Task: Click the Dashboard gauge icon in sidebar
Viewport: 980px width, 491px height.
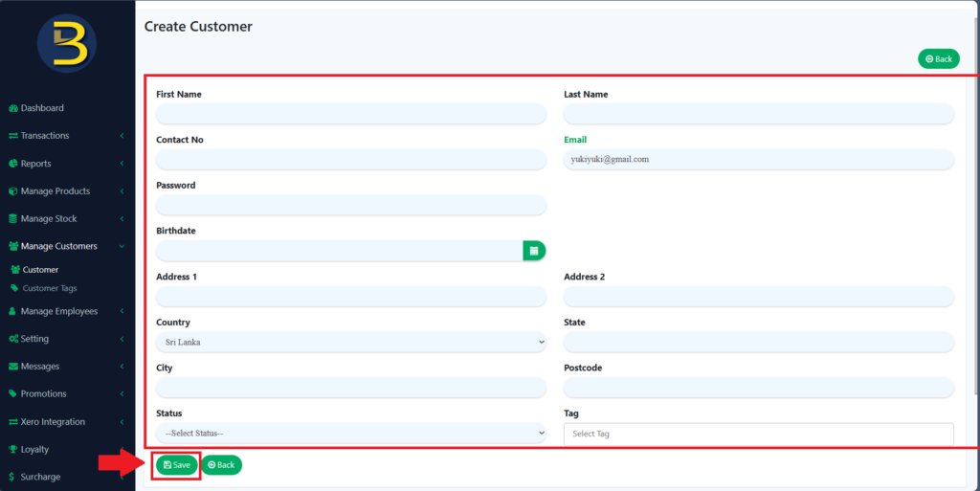Action: tap(13, 108)
